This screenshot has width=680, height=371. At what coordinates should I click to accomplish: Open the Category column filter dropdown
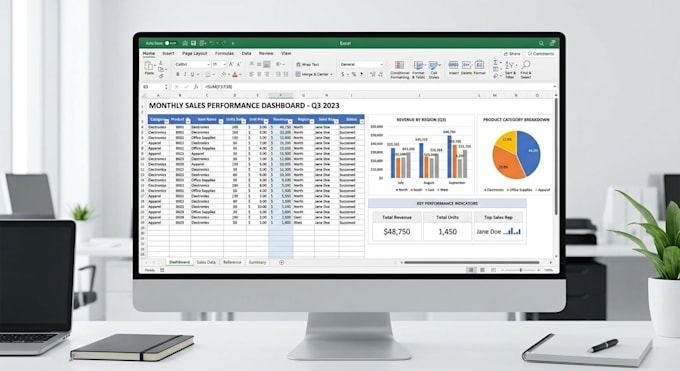pyautogui.click(x=167, y=121)
